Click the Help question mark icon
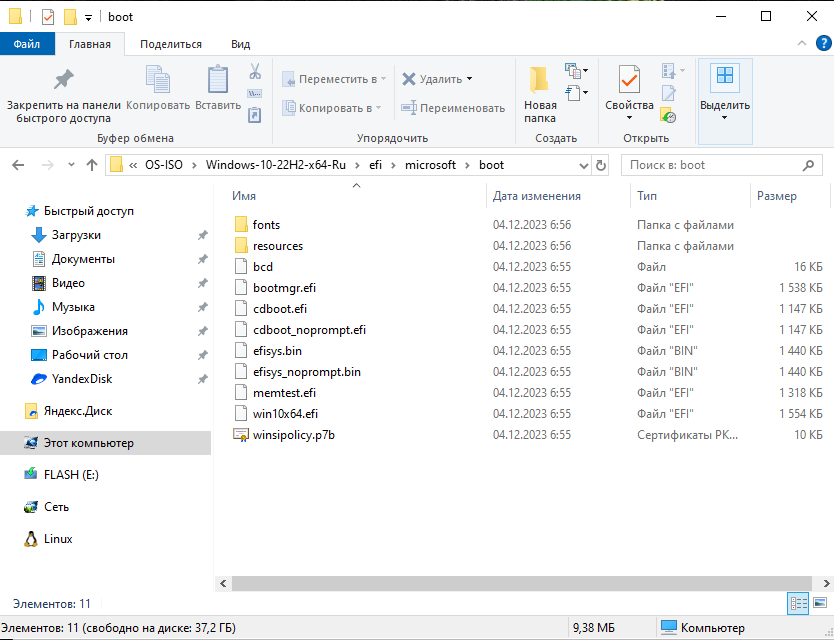The image size is (834, 640). pyautogui.click(x=820, y=44)
